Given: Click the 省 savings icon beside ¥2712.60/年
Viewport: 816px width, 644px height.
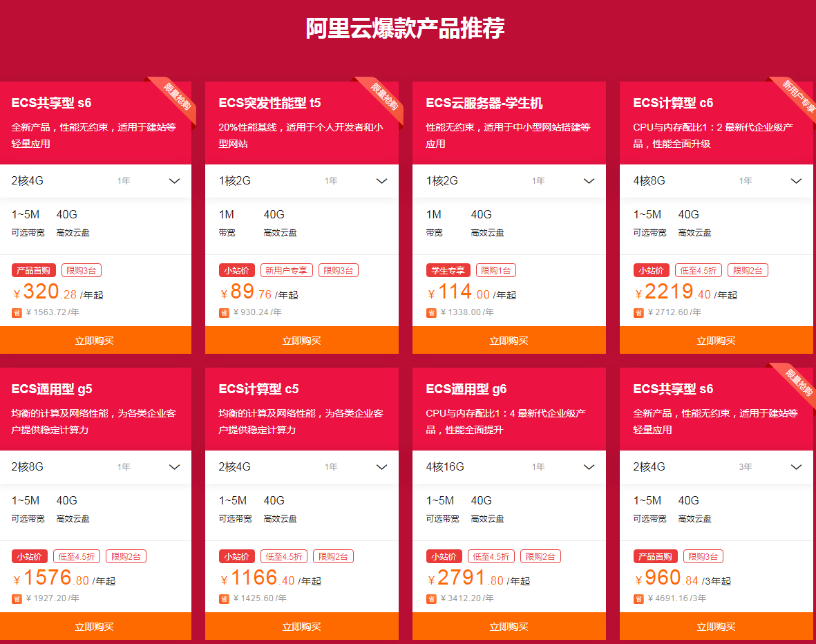Looking at the screenshot, I should 638,313.
